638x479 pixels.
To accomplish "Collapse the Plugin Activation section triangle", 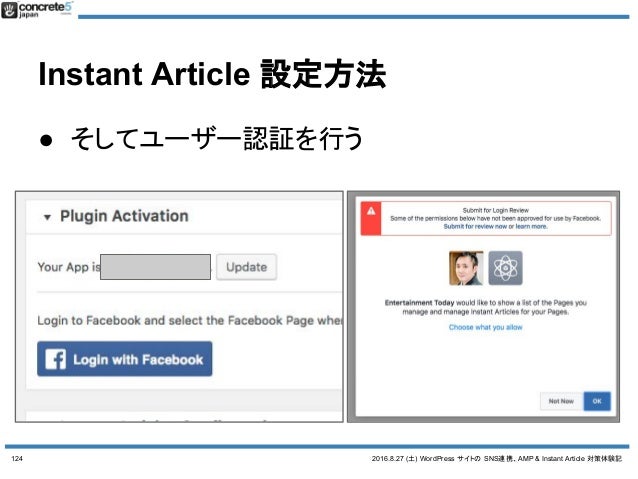I will [47, 217].
